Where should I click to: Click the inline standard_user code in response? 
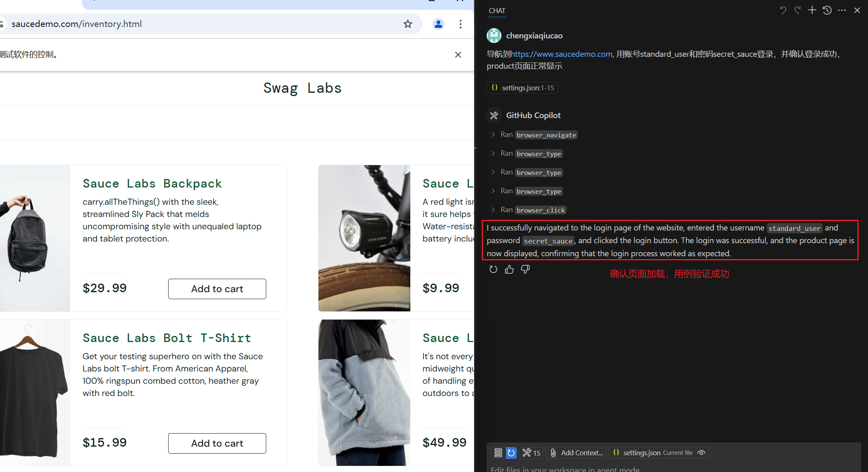click(794, 228)
